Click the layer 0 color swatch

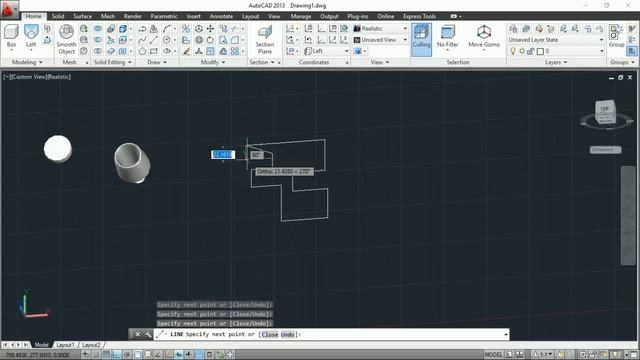(x=540, y=51)
